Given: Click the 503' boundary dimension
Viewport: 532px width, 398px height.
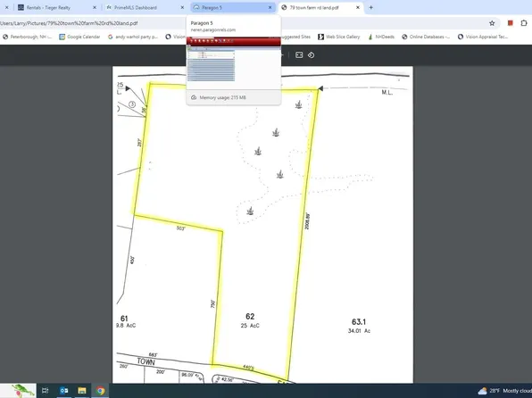Looking at the screenshot, I should click(x=181, y=228).
